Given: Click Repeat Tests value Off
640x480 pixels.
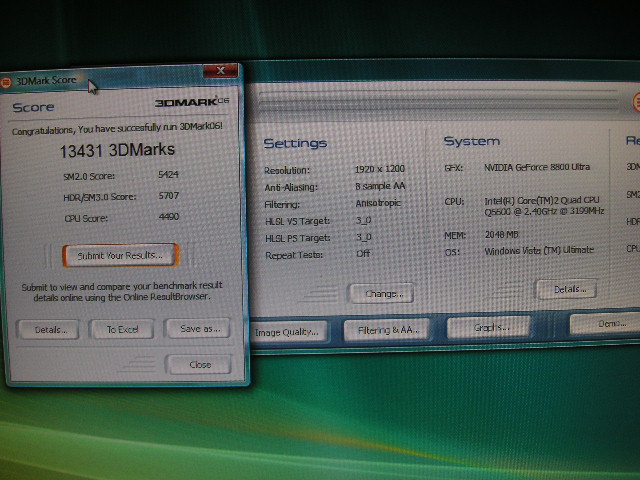Looking at the screenshot, I should click(x=363, y=253).
